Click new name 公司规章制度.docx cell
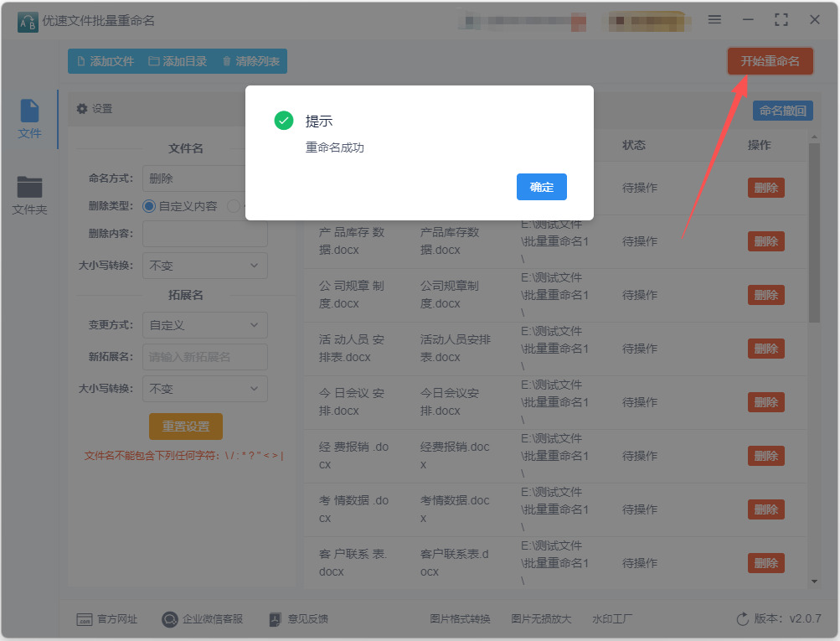 point(450,295)
